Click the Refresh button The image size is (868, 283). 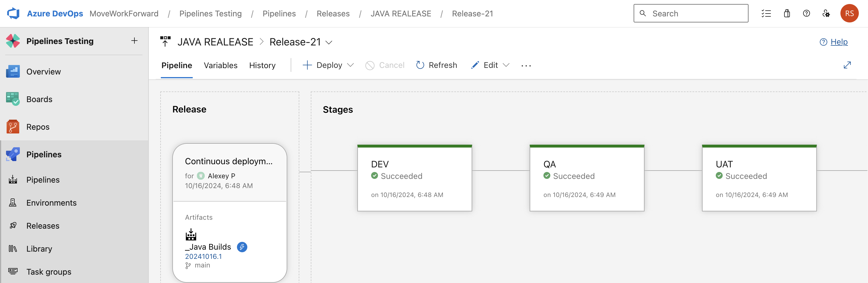tap(437, 65)
